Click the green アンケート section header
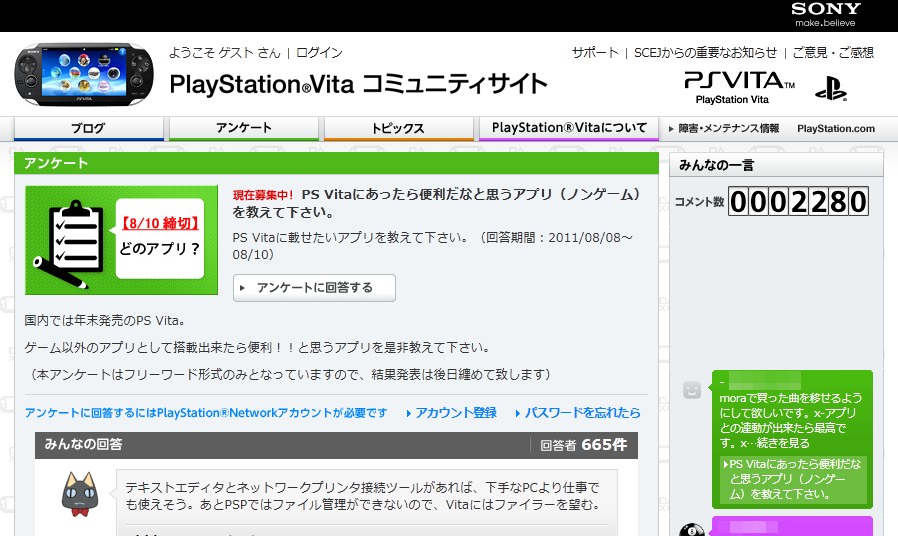Screen dimensions: 898x536 point(336,163)
